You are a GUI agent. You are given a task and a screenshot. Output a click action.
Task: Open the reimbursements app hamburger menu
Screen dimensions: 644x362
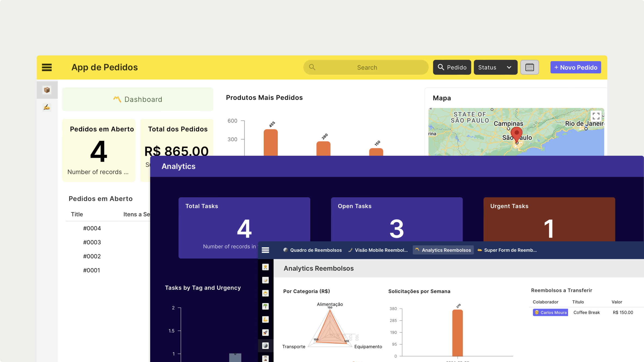[x=265, y=250]
